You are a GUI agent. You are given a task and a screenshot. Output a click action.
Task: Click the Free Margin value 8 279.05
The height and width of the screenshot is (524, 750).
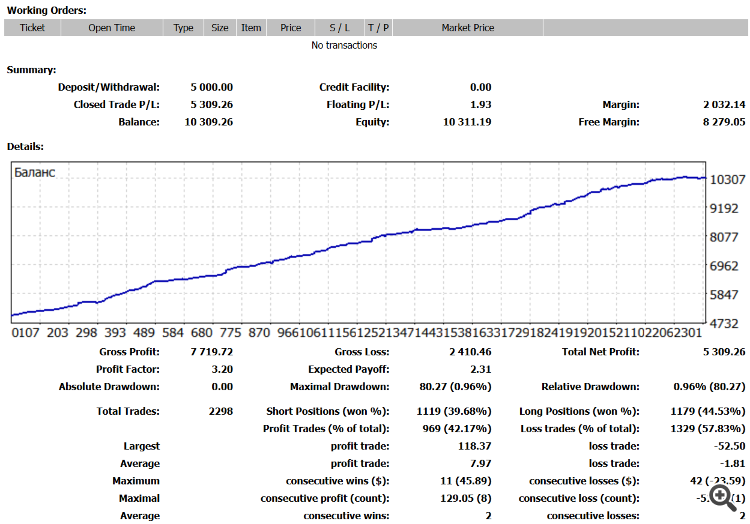724,122
